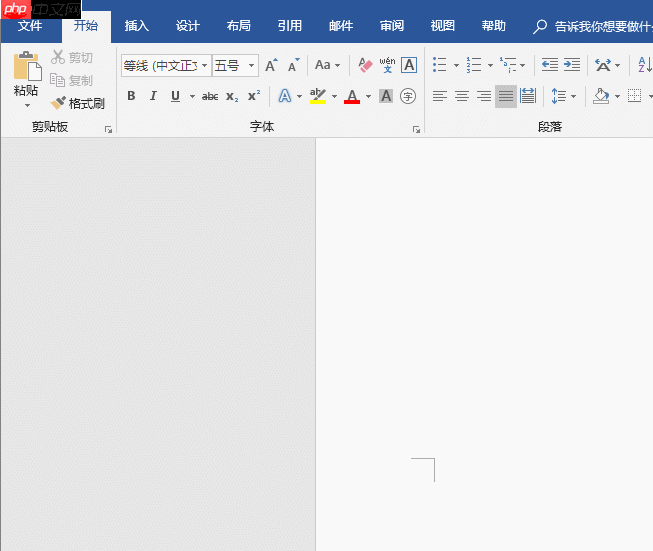Switch to the 插入 (Insert) tab
The width and height of the screenshot is (653, 551).
(136, 26)
